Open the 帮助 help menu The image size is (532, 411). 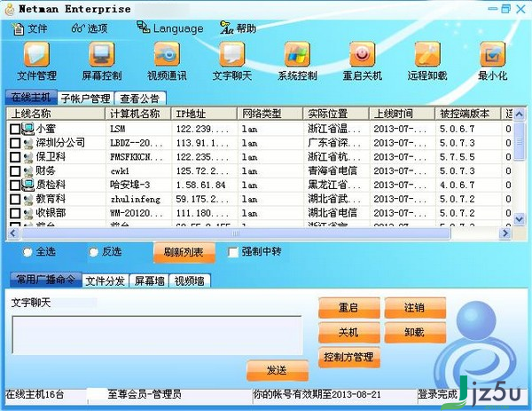tap(239, 28)
